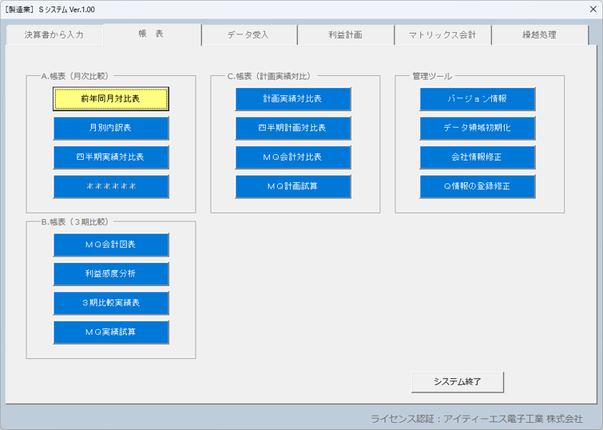Run ＭＱ計画試算
Screen dimensions: 603x430
tap(293, 187)
